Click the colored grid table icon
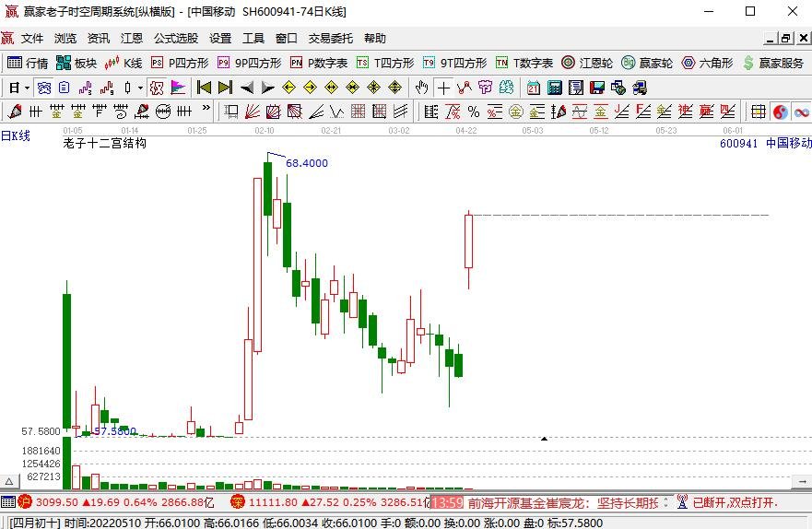Image resolution: width=812 pixels, height=529 pixels. pyautogui.click(x=759, y=112)
